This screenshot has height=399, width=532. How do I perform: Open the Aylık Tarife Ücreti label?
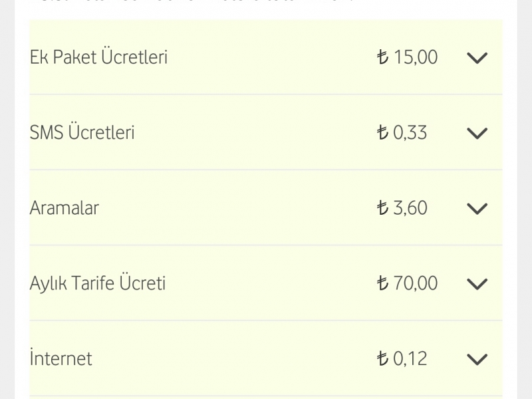98,283
